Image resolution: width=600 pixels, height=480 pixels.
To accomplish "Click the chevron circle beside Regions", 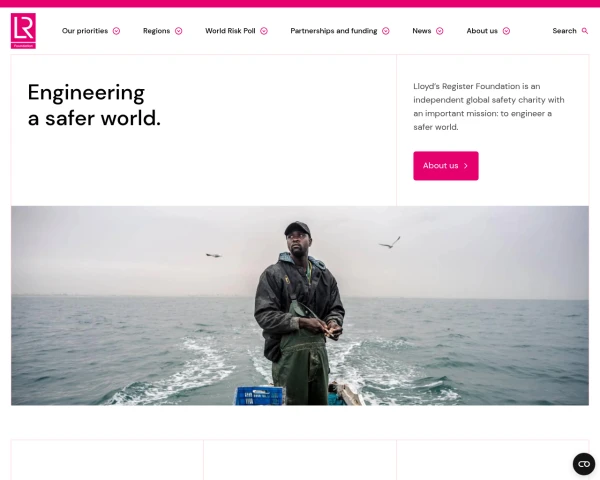I will coord(179,31).
